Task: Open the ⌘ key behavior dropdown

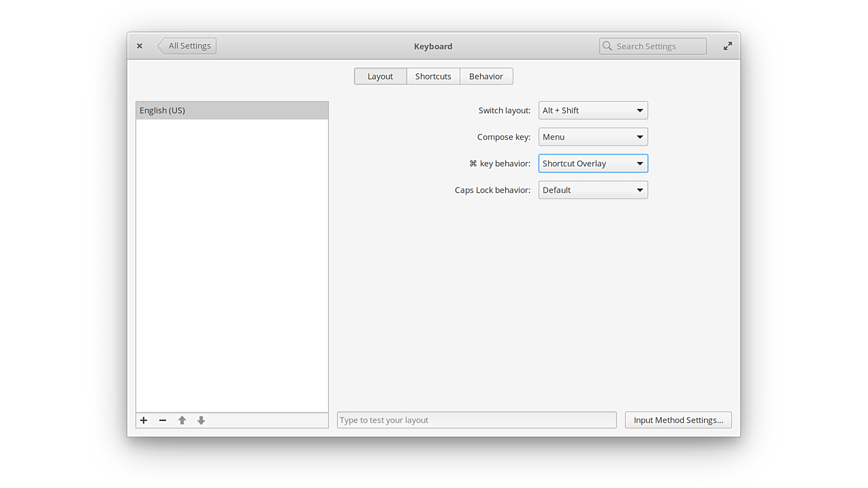Action: (593, 163)
